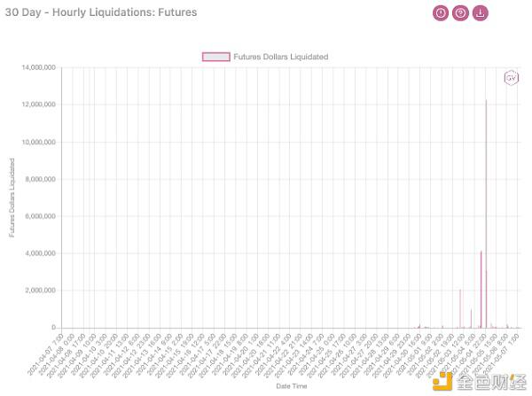Screen dimensions: 532x396
Task: Click the 8,000,000 y-axis tick label
Action: (x=40, y=179)
